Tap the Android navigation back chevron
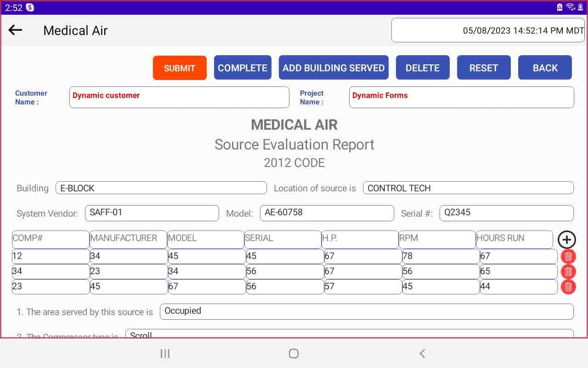The image size is (588, 368). click(x=422, y=353)
